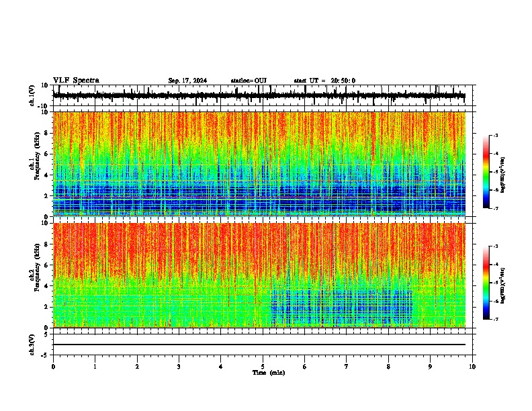This screenshot has height=411, width=532.
Task: Click the ch.1 spectrogram color scale bar
Action: (x=486, y=172)
